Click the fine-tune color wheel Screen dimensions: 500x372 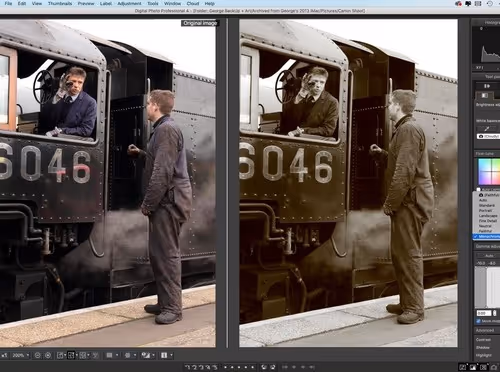[489, 172]
